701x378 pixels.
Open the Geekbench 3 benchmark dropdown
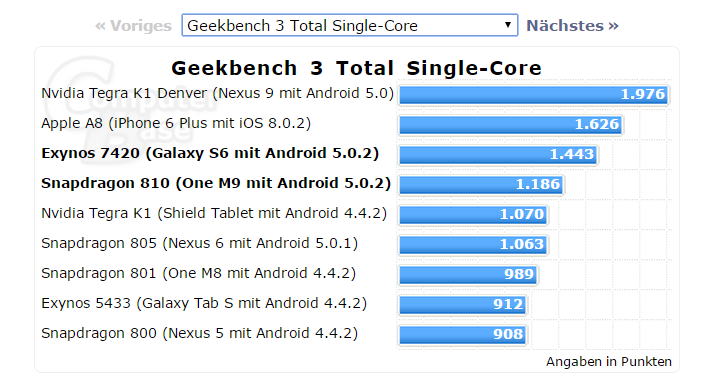point(350,25)
